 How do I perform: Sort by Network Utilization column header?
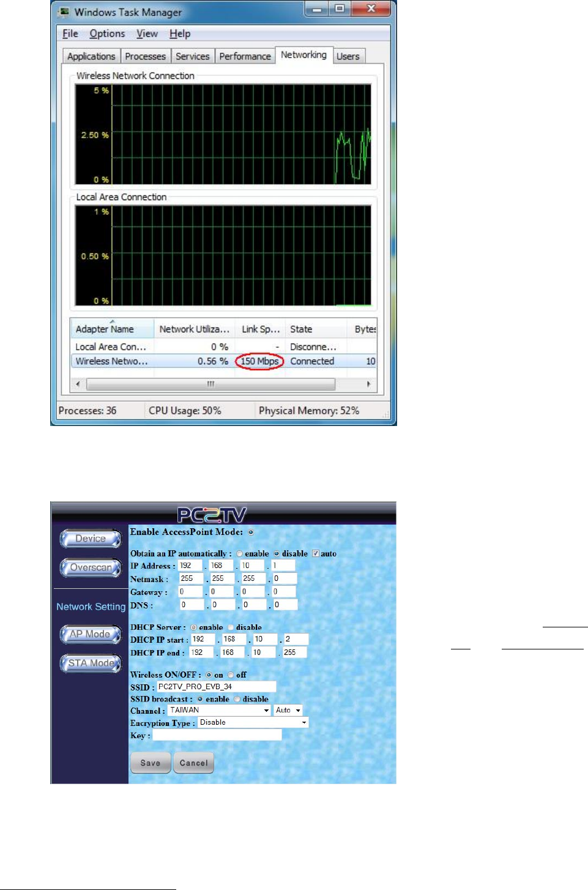pyautogui.click(x=195, y=329)
